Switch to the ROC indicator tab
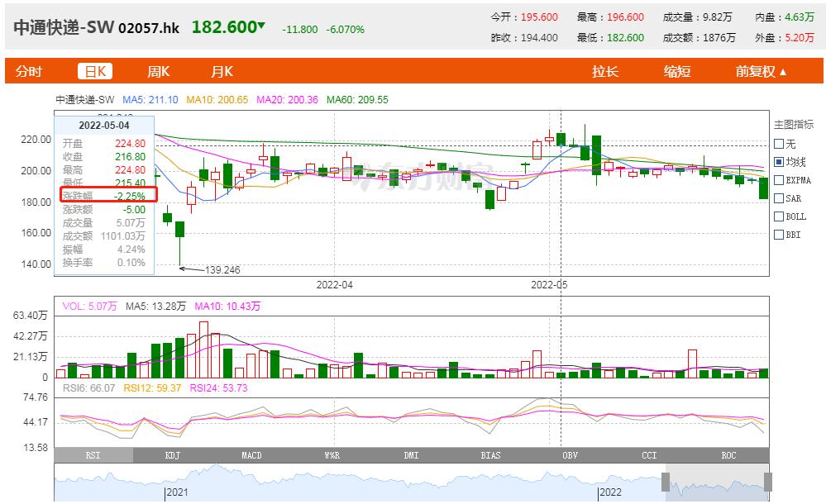826x504 pixels. pyautogui.click(x=729, y=455)
